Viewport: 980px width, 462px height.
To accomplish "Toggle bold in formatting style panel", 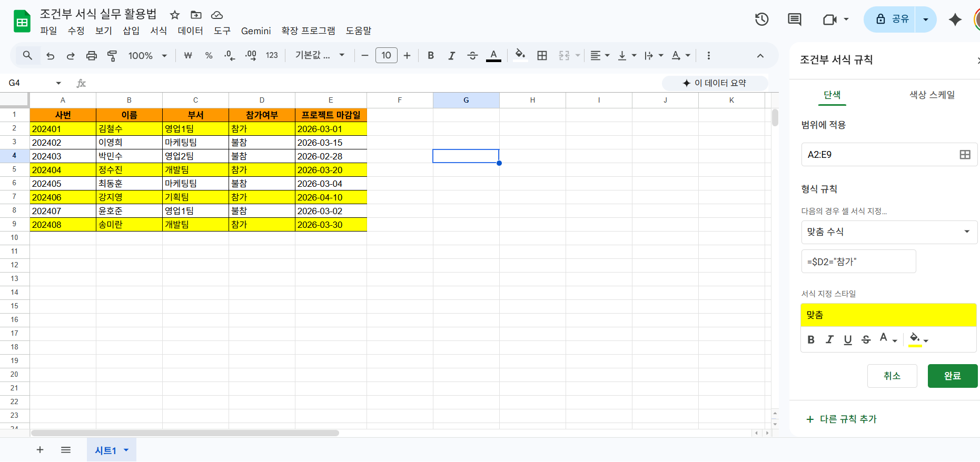I will coord(811,340).
